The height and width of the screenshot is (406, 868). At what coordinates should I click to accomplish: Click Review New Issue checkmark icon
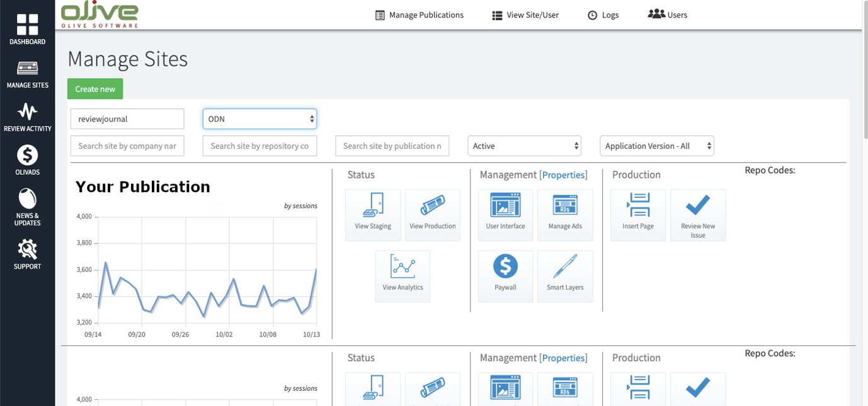pos(697,214)
